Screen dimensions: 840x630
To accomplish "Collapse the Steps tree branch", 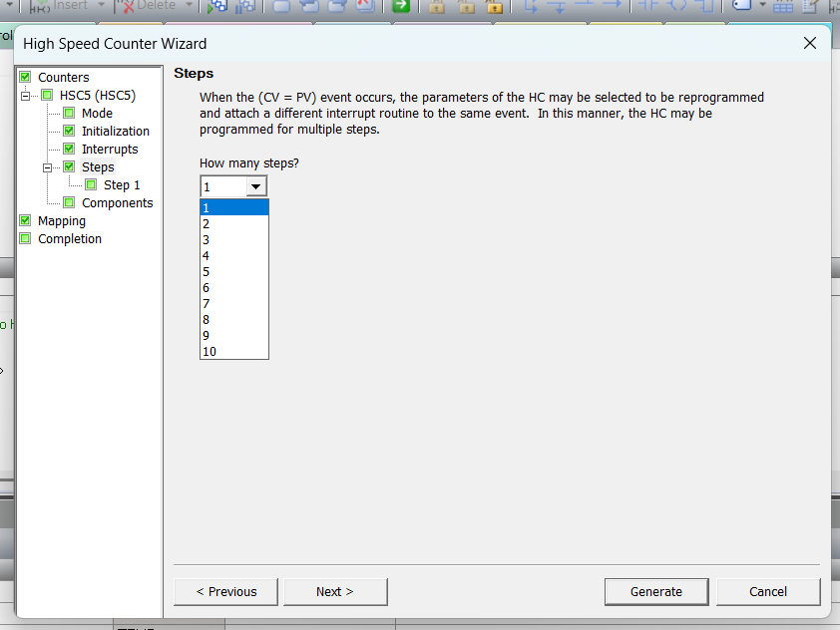I will (x=47, y=167).
